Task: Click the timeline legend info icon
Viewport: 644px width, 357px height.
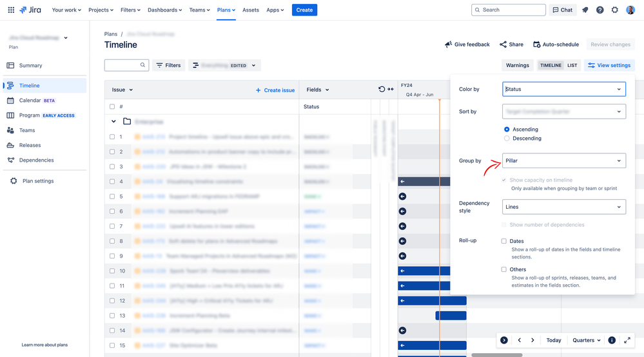Action: (612, 340)
